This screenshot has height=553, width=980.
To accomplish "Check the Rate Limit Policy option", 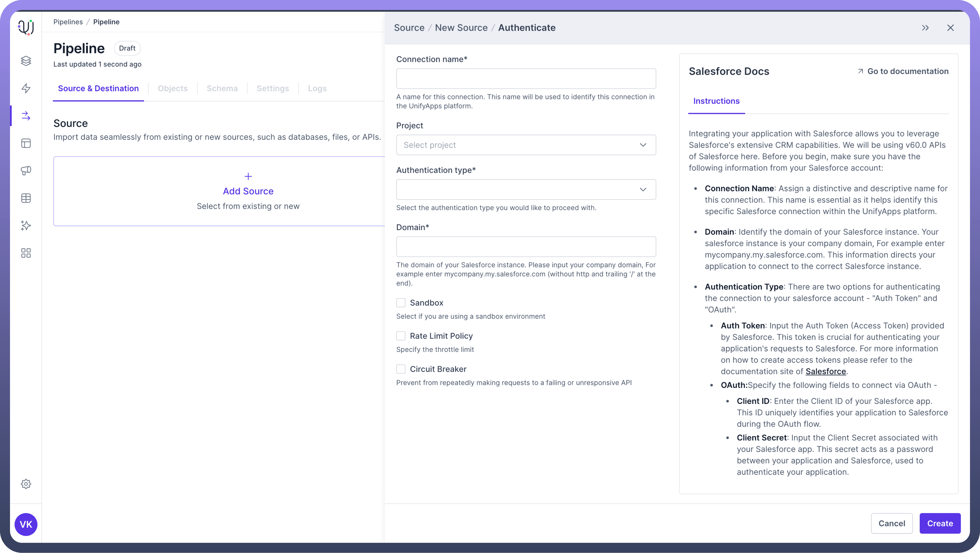I will pos(400,336).
